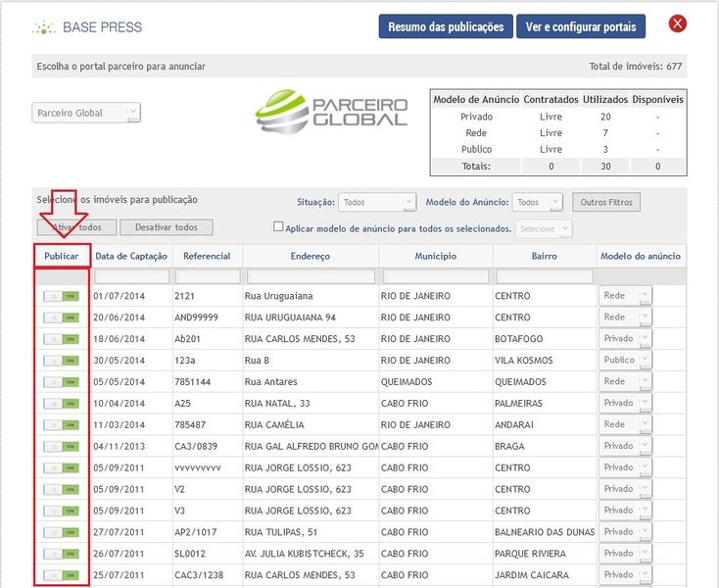Expand the Situação filter dropdown
Screen dimensions: 719x588
click(377, 202)
